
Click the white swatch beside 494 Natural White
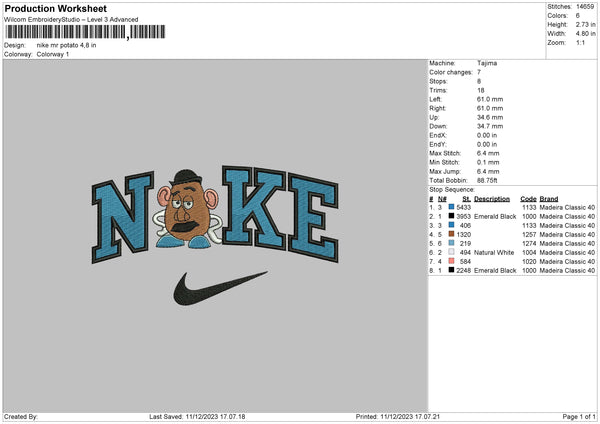coord(452,252)
